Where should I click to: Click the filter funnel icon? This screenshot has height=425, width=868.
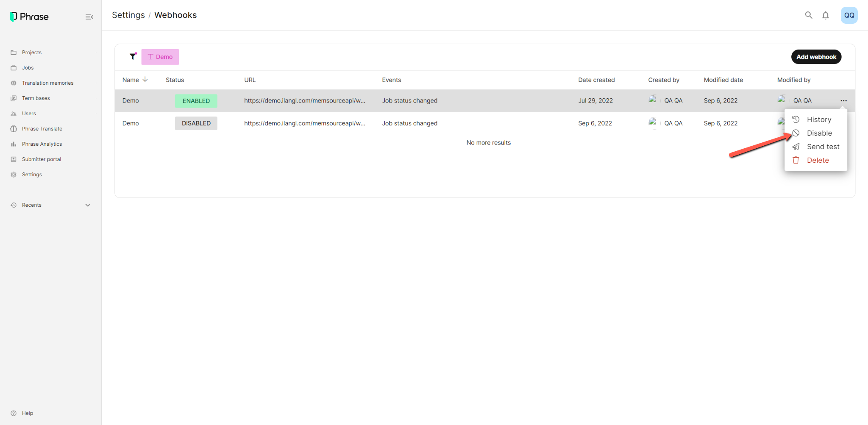click(x=133, y=56)
